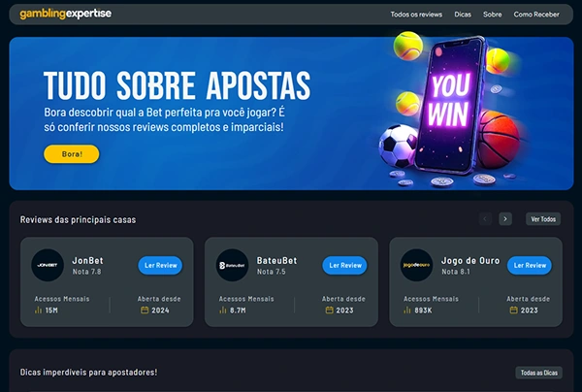Open the BateuBet logo thumbnail
Image resolution: width=582 pixels, height=392 pixels.
coord(232,265)
